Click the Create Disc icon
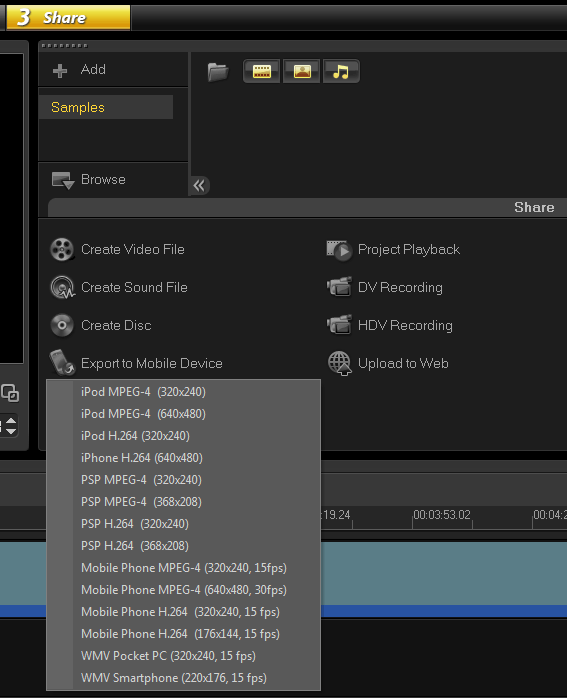This screenshot has width=567, height=698. [62, 325]
